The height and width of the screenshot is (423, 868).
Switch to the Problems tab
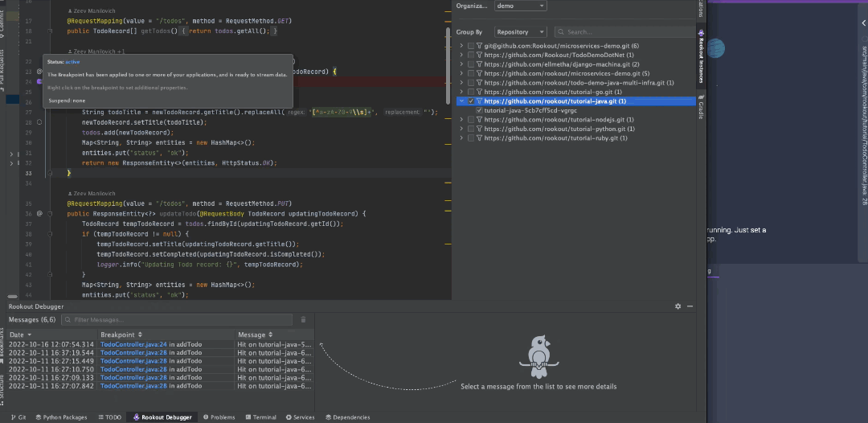[219, 417]
